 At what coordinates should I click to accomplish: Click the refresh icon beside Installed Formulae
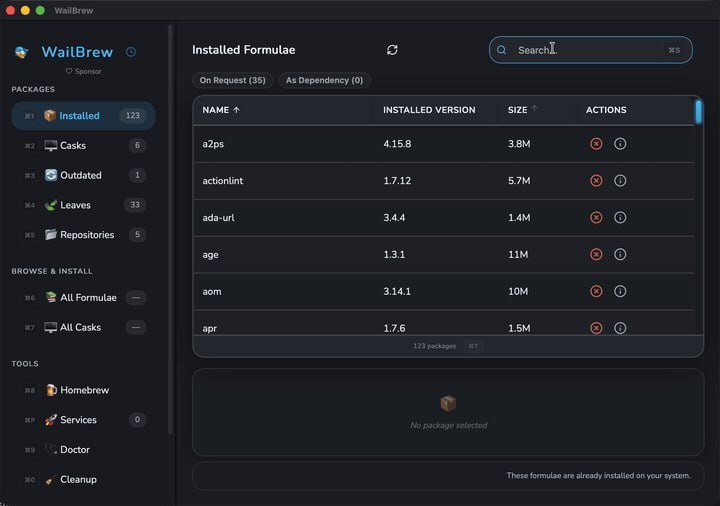(392, 50)
